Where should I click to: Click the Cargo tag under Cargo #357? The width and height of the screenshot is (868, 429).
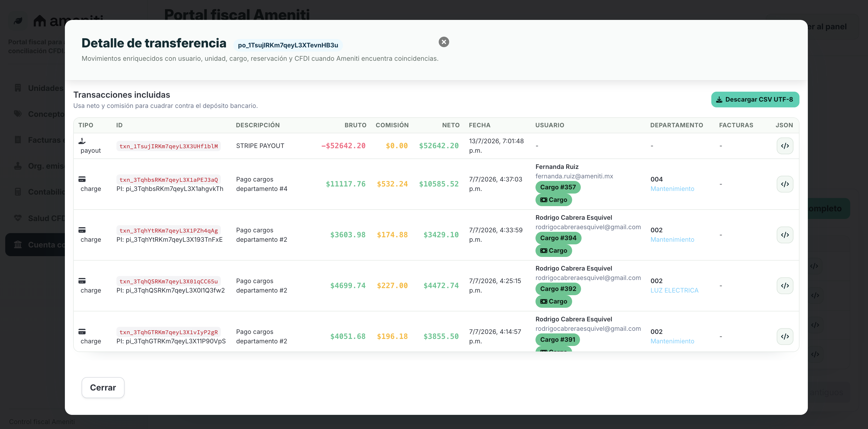click(553, 200)
